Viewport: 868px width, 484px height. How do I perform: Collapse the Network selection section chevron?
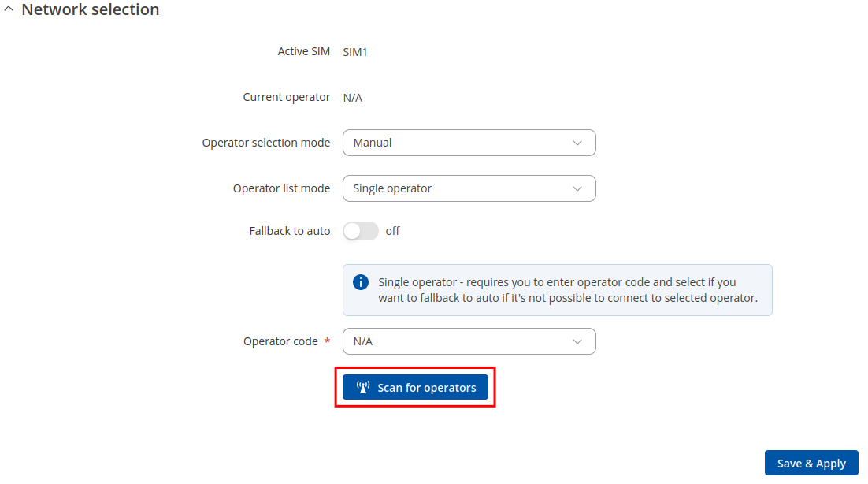[9, 10]
